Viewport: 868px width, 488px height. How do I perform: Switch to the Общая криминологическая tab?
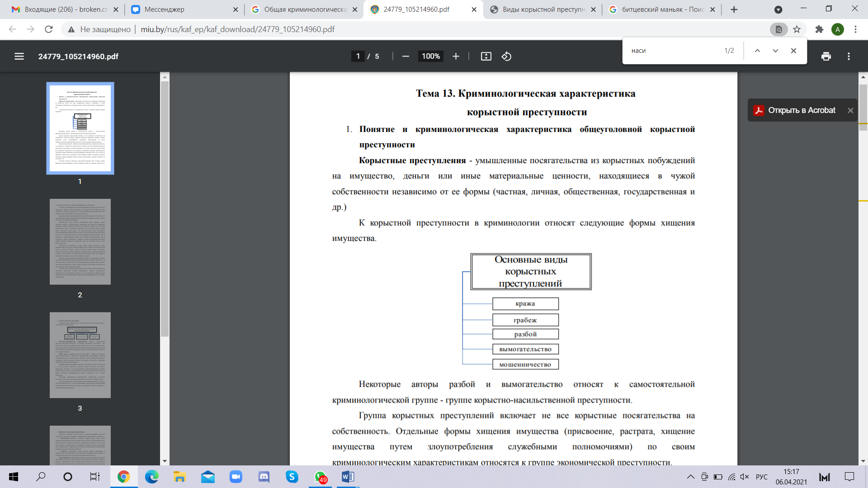[x=305, y=9]
